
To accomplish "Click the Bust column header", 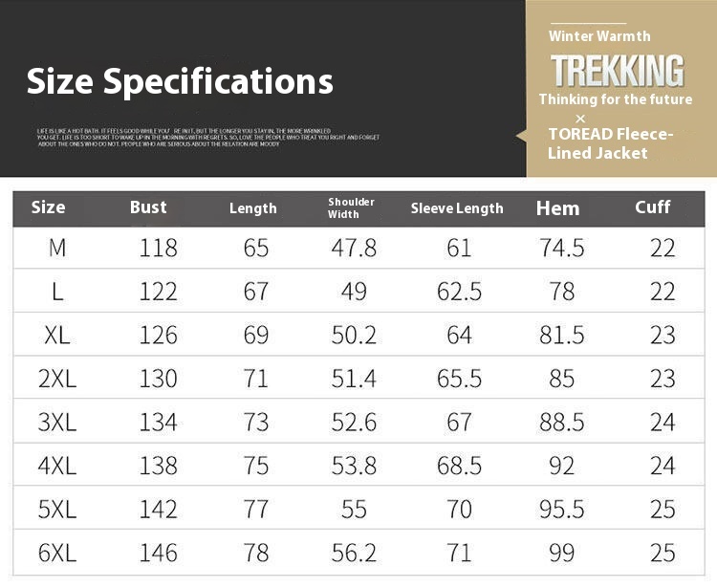I will click(x=148, y=207).
